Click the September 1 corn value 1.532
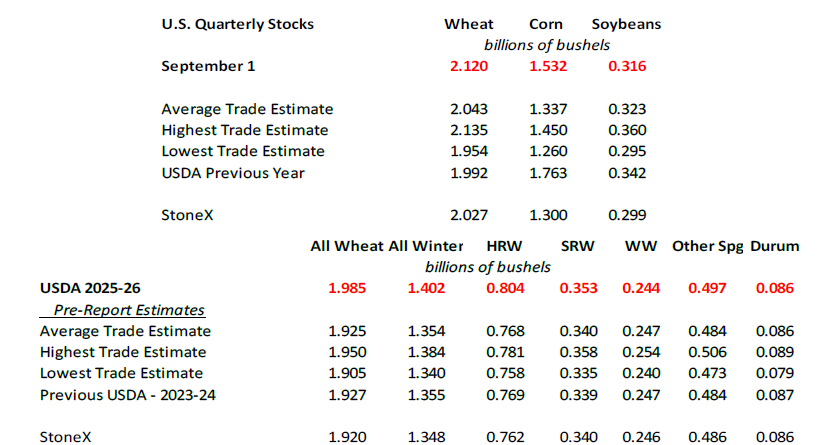Screen dimensions: 839x445 click(548, 66)
